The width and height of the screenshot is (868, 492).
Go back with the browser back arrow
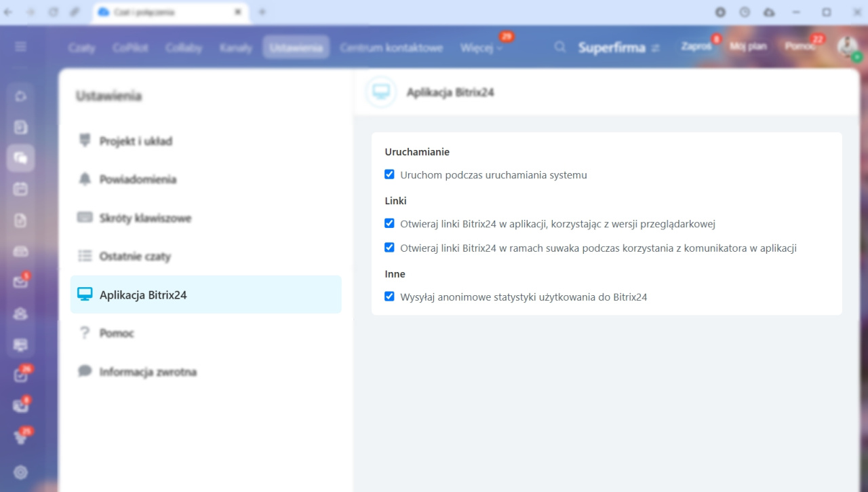(9, 12)
